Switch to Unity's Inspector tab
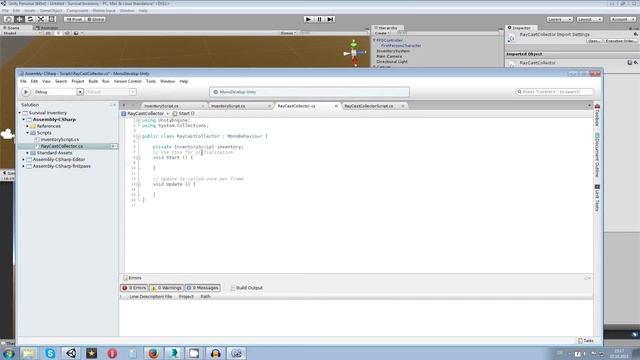The height and width of the screenshot is (360, 640). pyautogui.click(x=520, y=28)
